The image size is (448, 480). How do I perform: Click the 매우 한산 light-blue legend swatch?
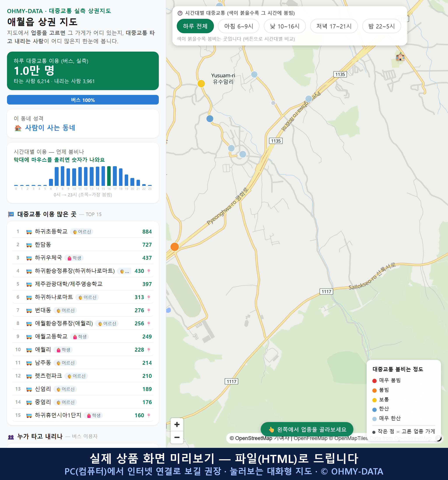[x=374, y=419]
